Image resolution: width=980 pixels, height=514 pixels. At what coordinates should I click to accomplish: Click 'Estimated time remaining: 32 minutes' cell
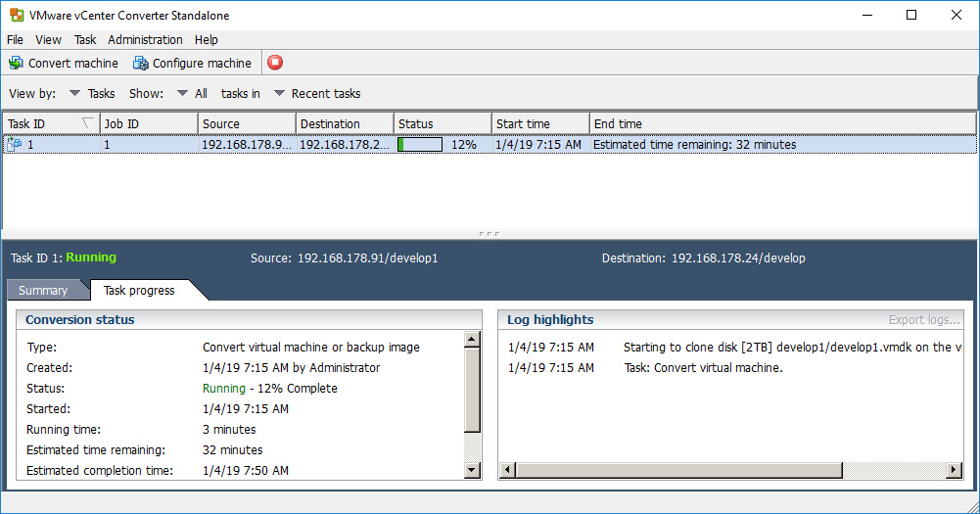694,145
